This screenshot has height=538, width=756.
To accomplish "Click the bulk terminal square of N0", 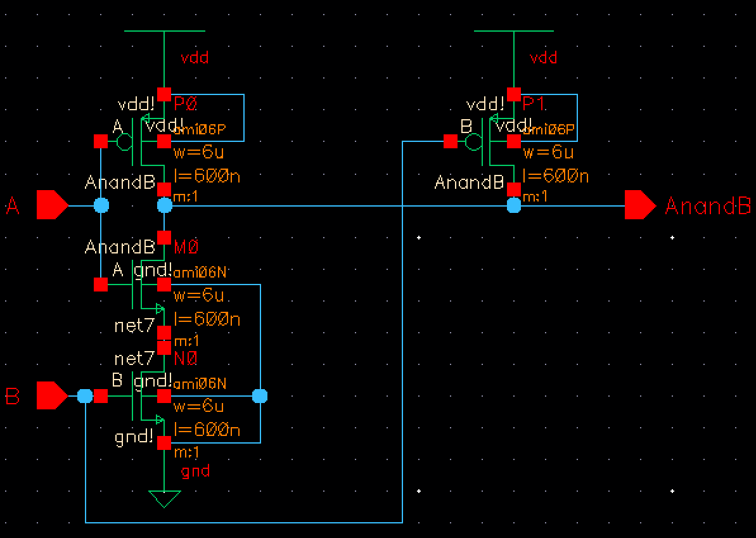I will [164, 396].
